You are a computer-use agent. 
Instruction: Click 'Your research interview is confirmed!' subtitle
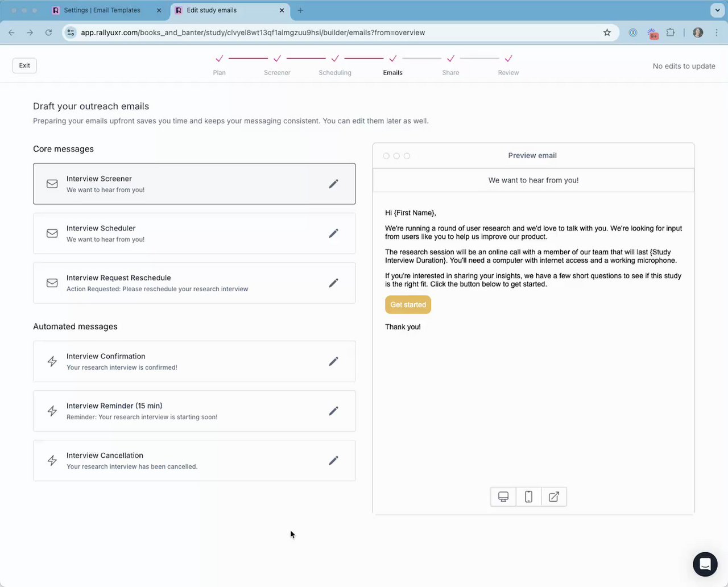click(x=122, y=367)
